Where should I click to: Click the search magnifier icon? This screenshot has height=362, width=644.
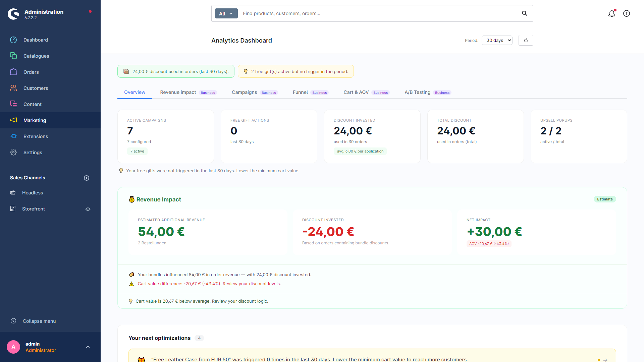click(x=525, y=13)
